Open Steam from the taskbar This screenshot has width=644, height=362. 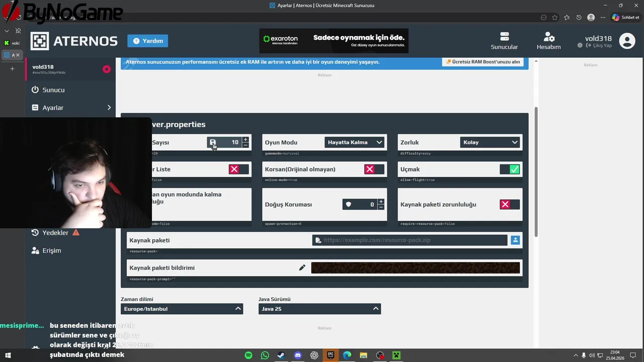click(x=281, y=355)
